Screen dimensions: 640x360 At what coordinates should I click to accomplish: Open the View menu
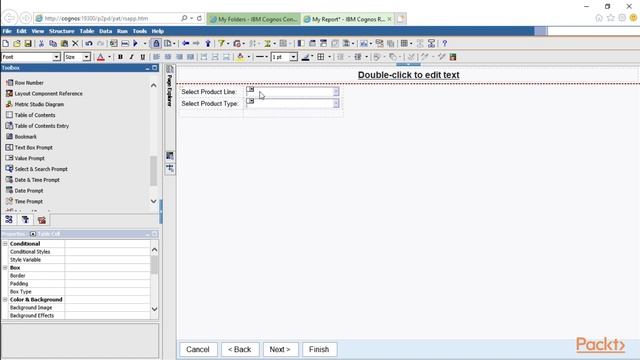click(x=38, y=31)
